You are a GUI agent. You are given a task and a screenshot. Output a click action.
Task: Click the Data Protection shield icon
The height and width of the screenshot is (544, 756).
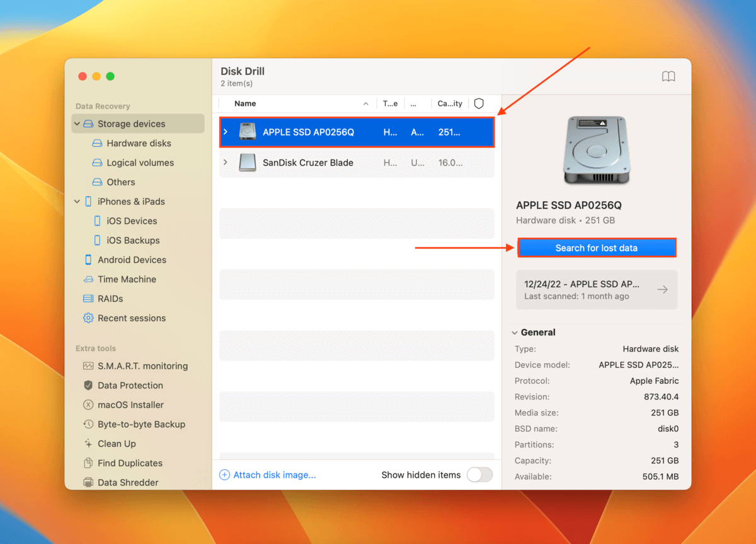(88, 386)
